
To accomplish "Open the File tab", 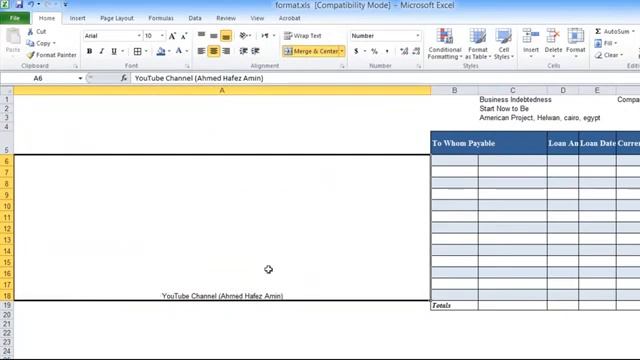I will point(15,18).
